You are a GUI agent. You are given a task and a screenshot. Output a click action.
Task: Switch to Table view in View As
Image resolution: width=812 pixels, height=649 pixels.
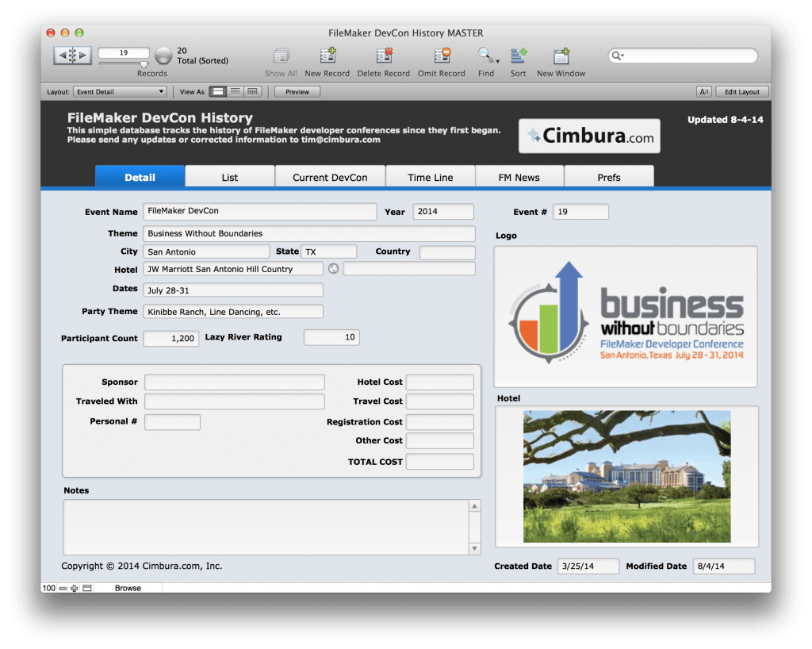tap(252, 92)
